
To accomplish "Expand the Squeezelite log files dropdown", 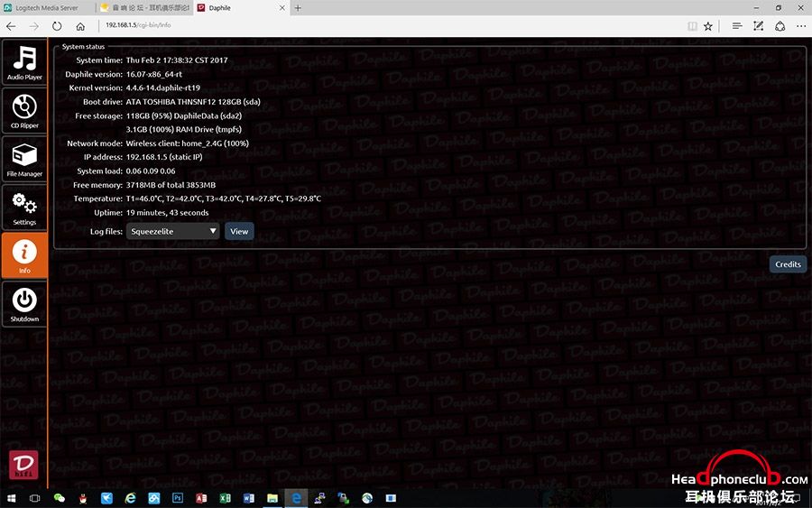I will (172, 231).
